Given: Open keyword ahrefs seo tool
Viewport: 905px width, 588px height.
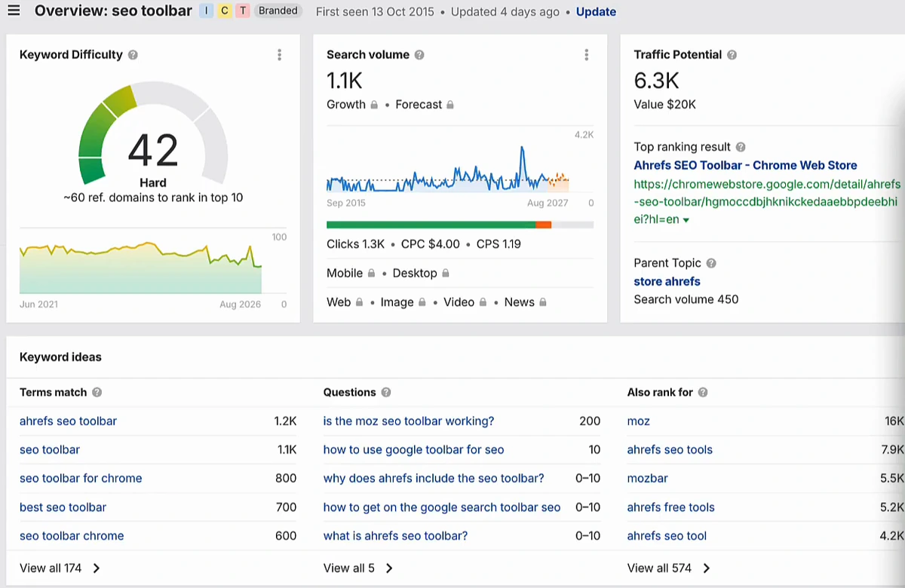Looking at the screenshot, I should point(667,536).
